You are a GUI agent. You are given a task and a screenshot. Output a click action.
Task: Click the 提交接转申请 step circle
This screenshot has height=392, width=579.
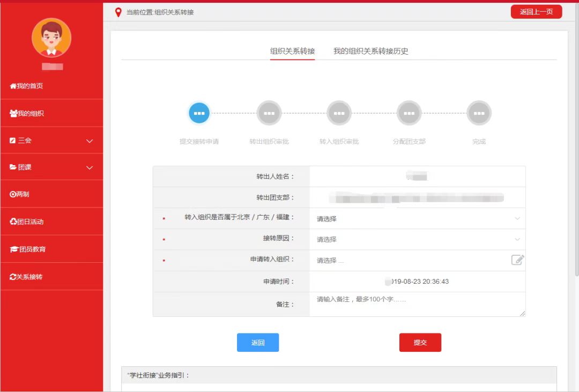point(199,113)
